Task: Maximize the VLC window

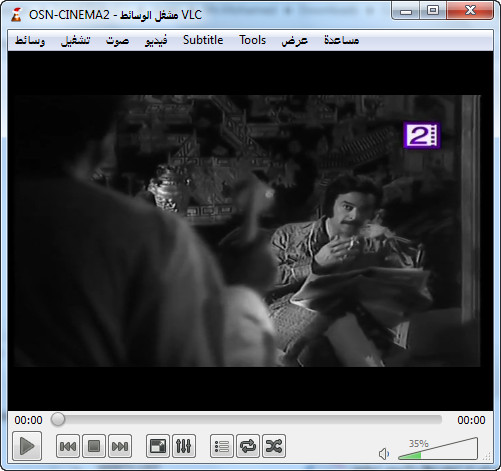Action: pos(433,11)
